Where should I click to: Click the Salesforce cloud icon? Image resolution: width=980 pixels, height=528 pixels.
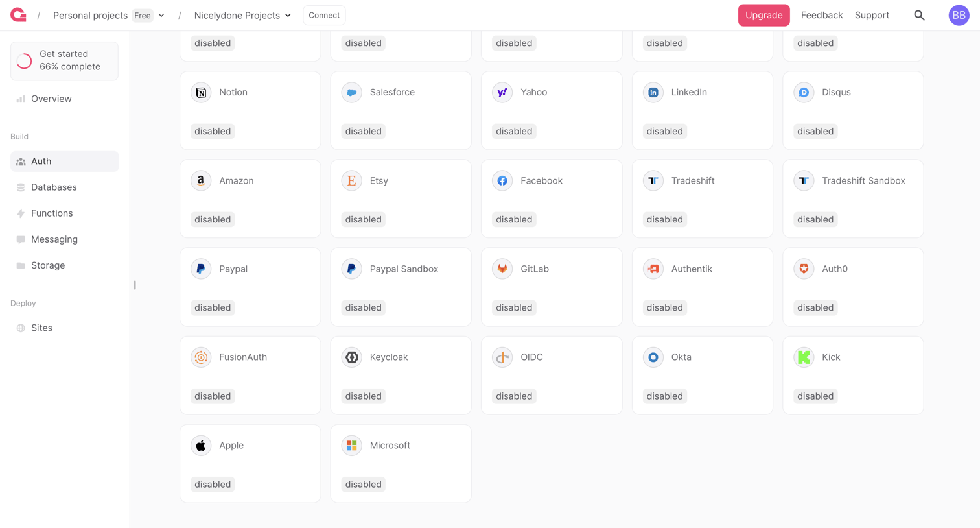[x=351, y=92]
